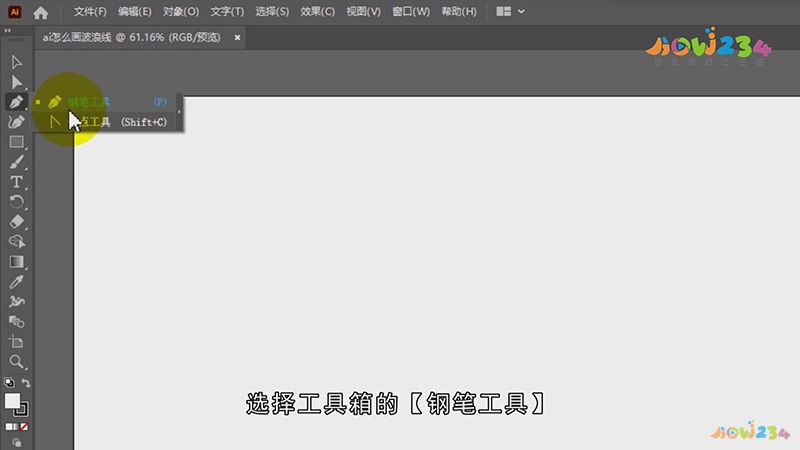Select the Rectangle tool
Viewport: 800px width, 450px height.
tap(16, 142)
